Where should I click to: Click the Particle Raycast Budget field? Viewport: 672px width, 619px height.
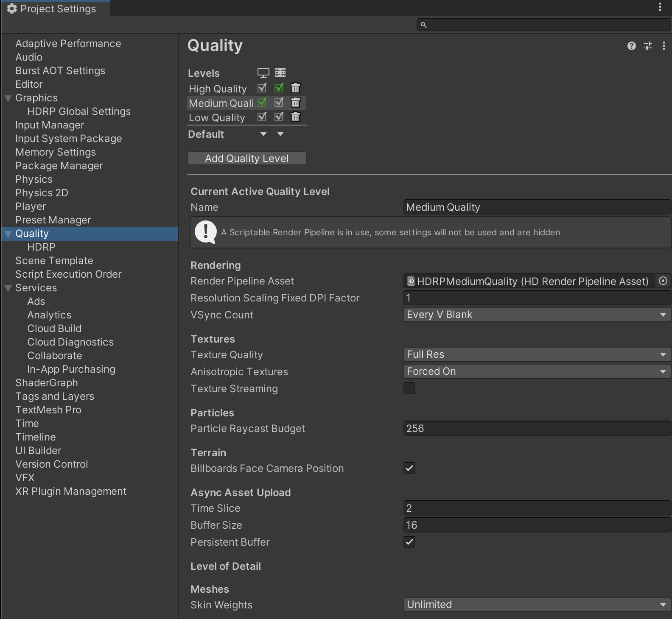click(537, 429)
